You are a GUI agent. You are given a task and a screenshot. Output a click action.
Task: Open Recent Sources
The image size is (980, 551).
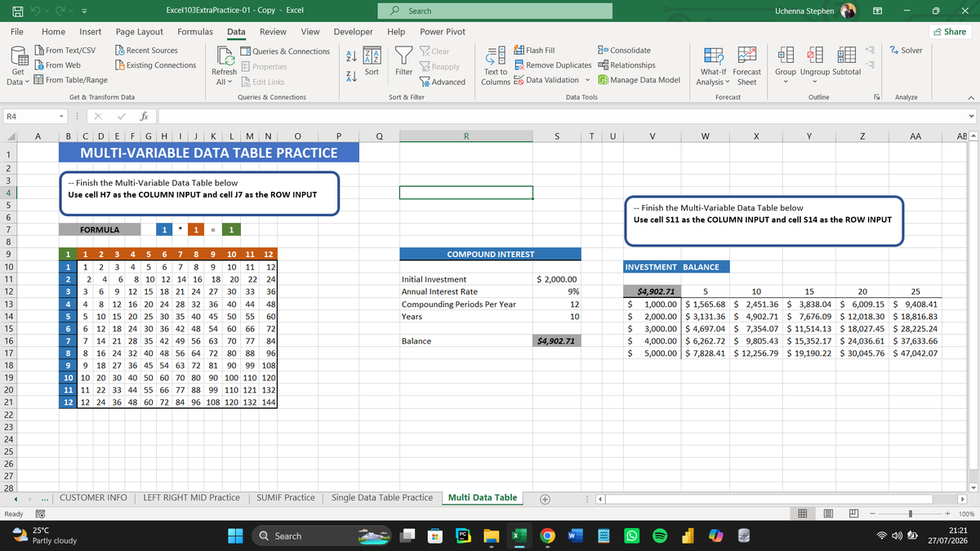(x=146, y=51)
